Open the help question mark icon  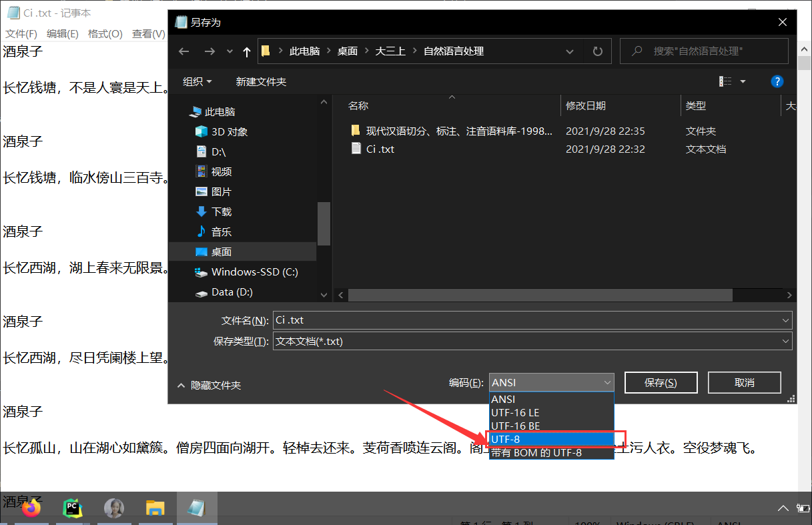point(777,81)
